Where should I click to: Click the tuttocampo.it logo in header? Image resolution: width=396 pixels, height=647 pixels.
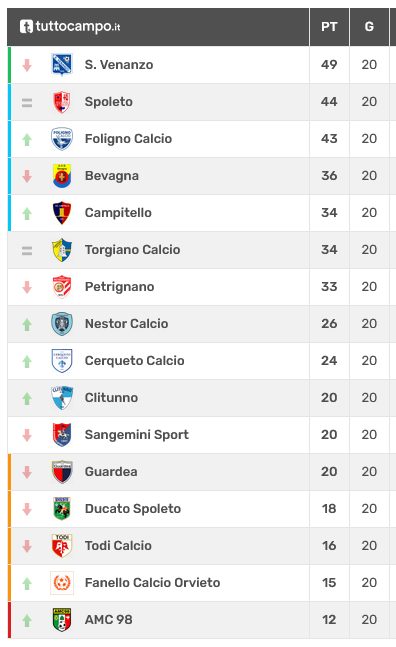70,27
